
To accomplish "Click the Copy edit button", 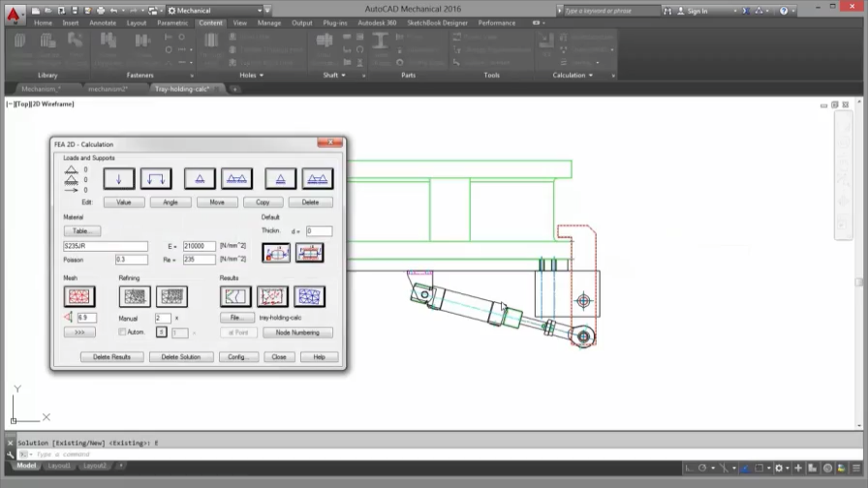I will (263, 202).
